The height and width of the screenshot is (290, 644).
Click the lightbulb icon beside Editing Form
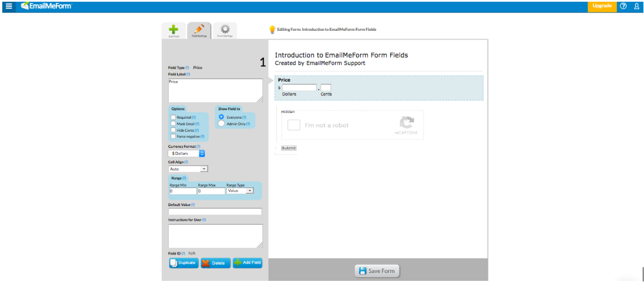click(272, 30)
